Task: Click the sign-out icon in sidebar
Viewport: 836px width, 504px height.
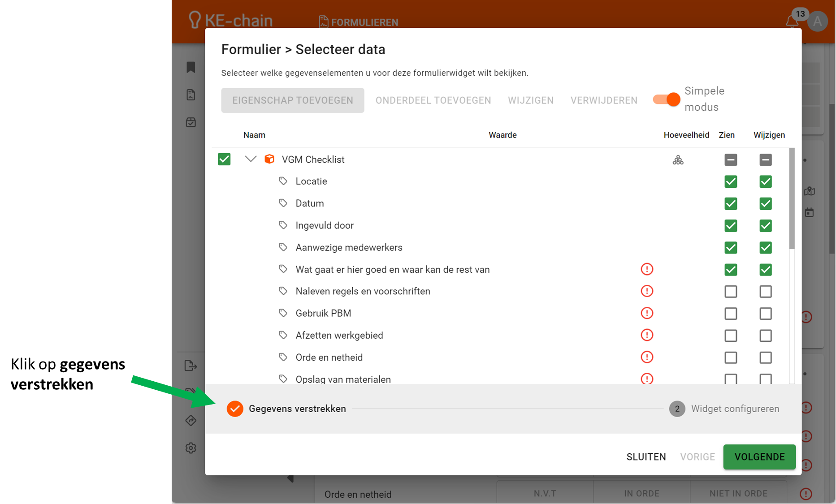Action: click(x=191, y=366)
